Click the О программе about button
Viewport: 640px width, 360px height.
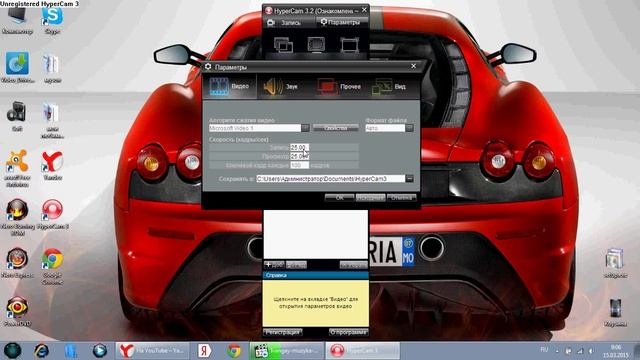(x=349, y=332)
